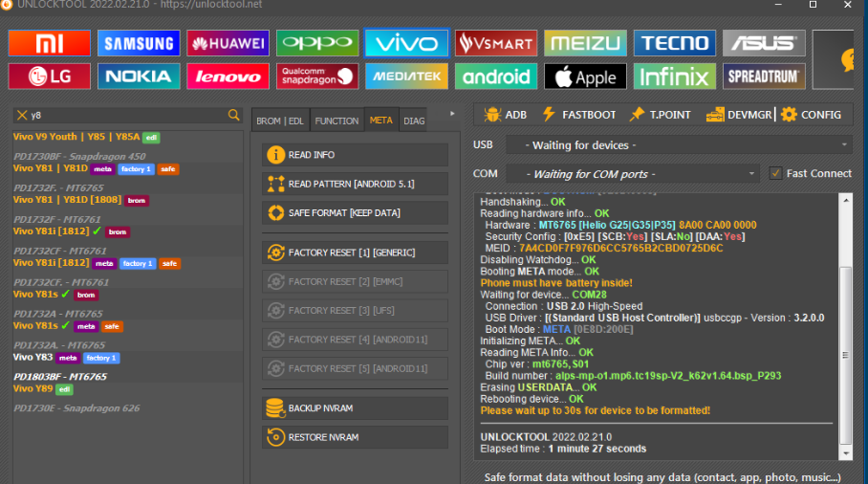Choose the LG brand tile
This screenshot has height=484, width=868.
[x=50, y=77]
